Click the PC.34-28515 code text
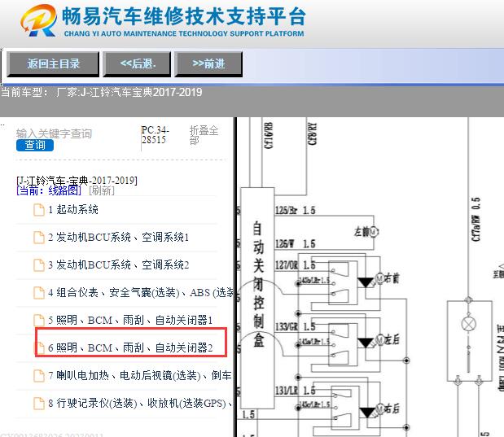Viewport: 504px width, 437px height. 155,135
